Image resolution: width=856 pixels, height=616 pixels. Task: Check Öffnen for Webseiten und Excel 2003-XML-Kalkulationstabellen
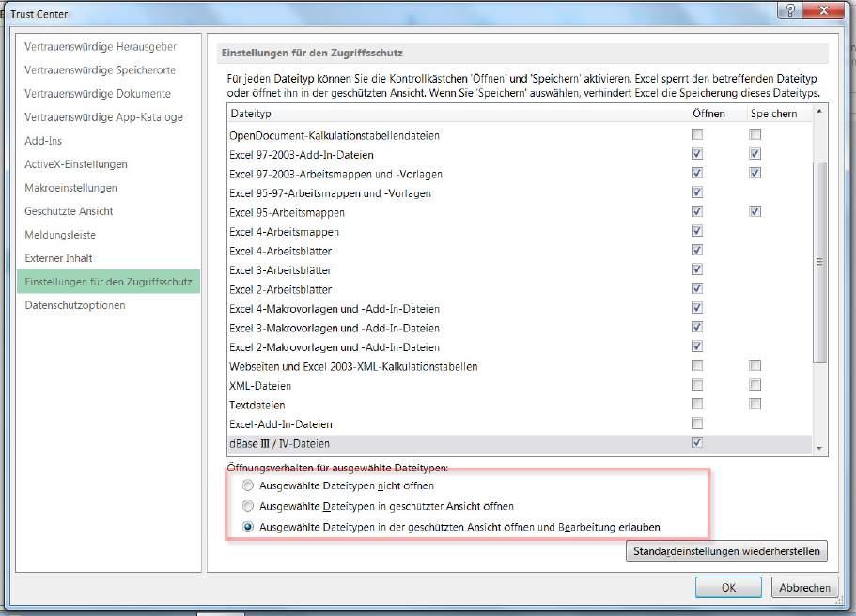pyautogui.click(x=697, y=365)
